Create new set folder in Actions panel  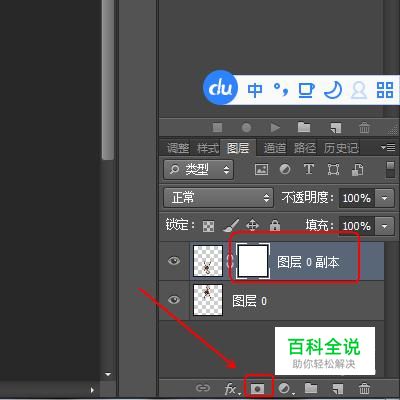304,127
